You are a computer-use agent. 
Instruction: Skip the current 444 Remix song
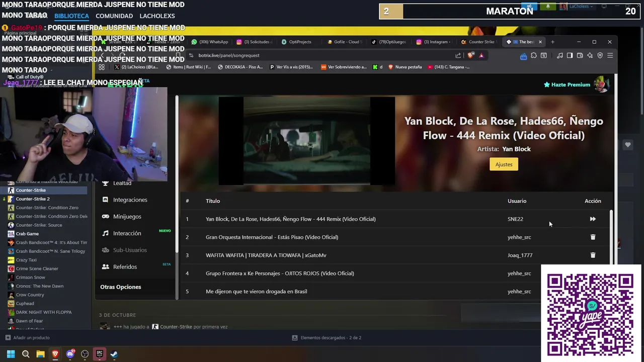[x=593, y=219]
